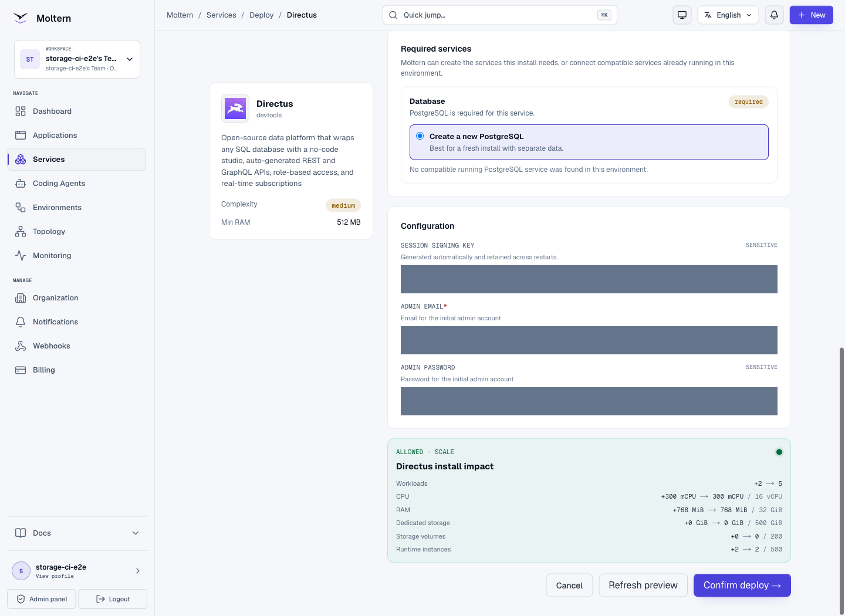The image size is (845, 616).
Task: Click the storage-ci-e2e user avatar
Action: click(x=21, y=571)
